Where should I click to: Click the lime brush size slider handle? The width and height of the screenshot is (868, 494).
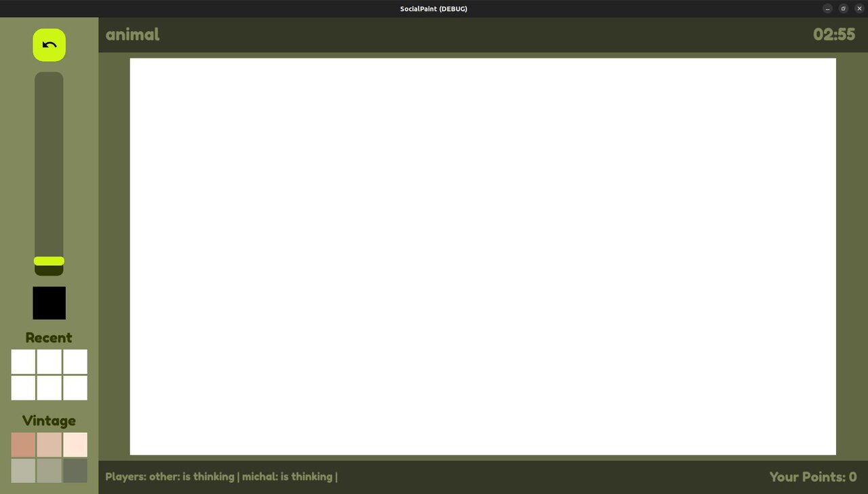pyautogui.click(x=49, y=261)
